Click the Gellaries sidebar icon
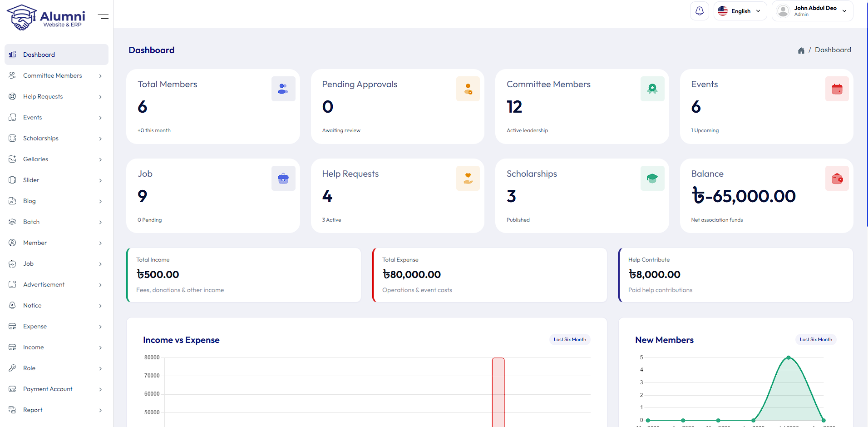 pos(12,159)
